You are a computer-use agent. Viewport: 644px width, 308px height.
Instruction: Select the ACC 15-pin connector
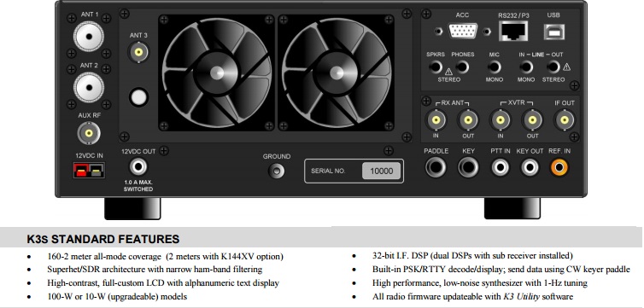pos(463,32)
